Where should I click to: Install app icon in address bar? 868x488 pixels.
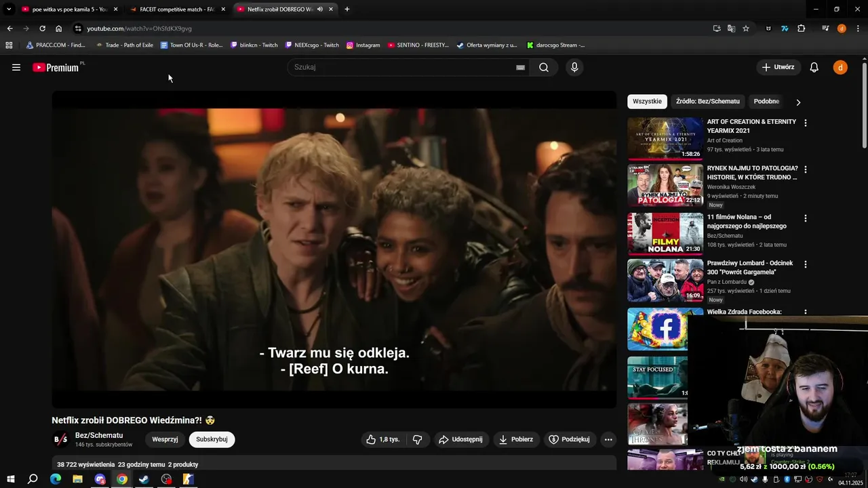coord(717,28)
